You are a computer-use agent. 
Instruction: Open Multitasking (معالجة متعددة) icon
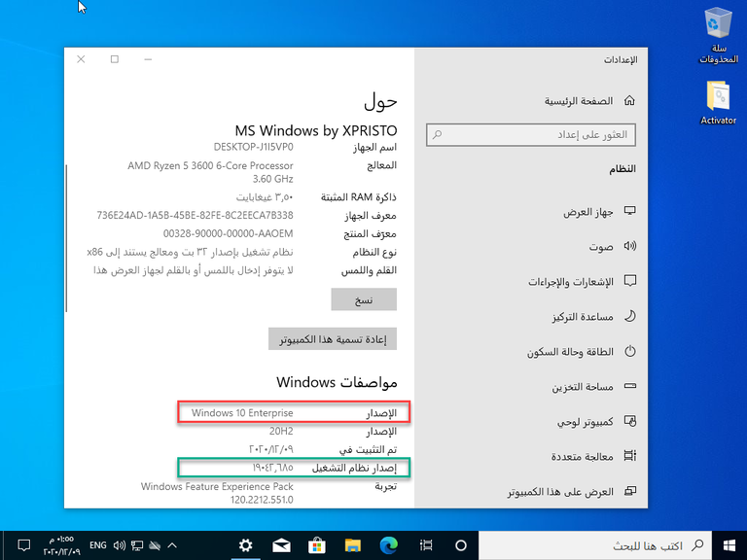click(x=630, y=456)
